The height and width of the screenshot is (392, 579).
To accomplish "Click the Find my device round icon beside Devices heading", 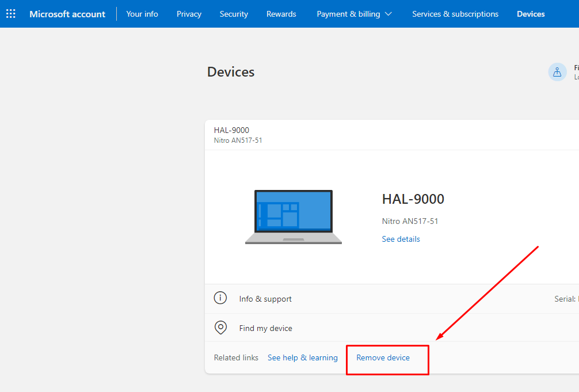I will (x=557, y=72).
